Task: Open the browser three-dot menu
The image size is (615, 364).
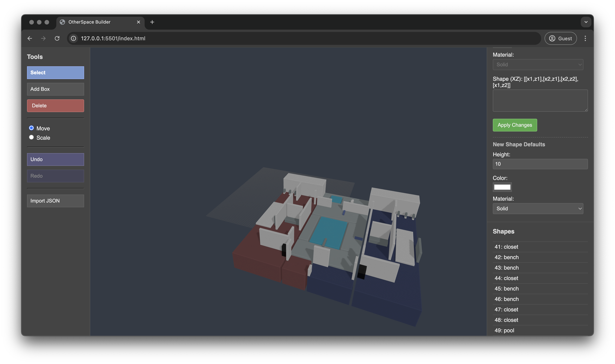Action: [585, 39]
